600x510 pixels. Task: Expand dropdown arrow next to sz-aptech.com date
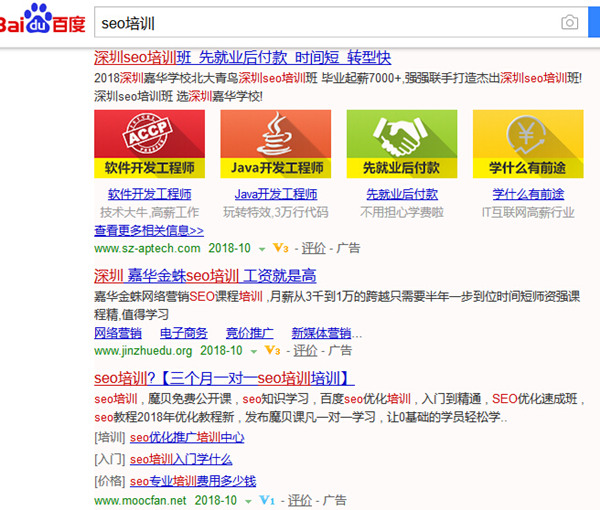pos(262,249)
